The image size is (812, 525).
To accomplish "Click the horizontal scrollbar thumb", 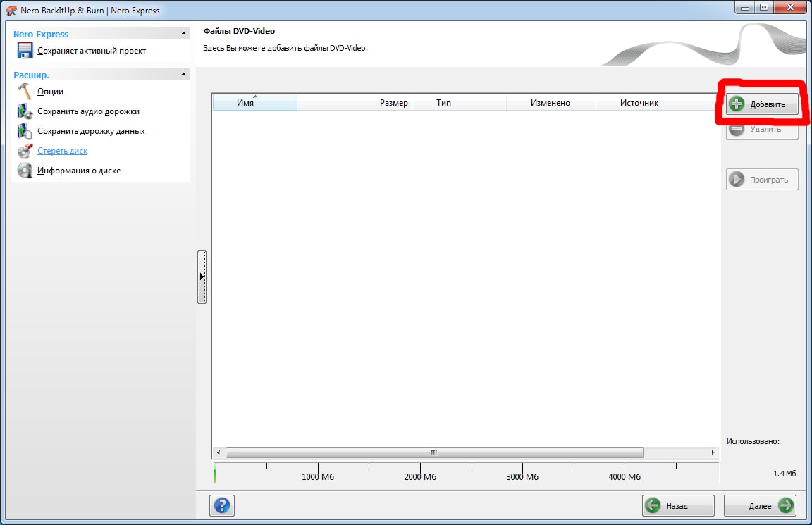I will [434, 452].
